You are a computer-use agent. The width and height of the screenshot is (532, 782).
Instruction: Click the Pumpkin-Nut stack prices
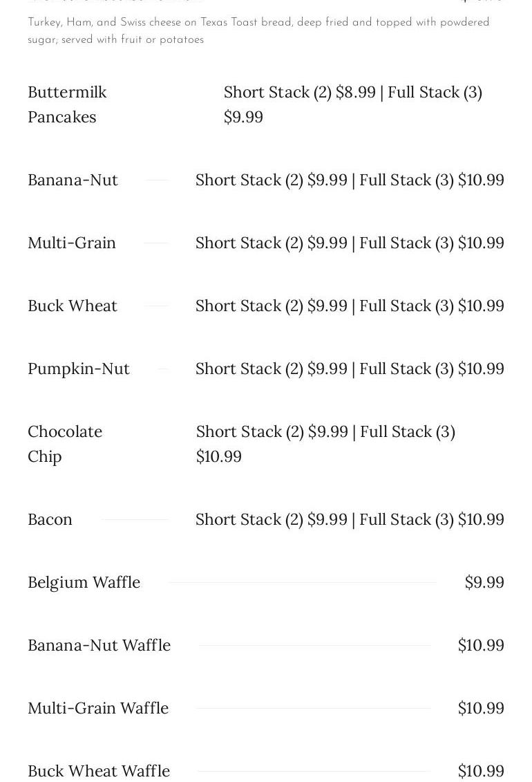pos(350,369)
